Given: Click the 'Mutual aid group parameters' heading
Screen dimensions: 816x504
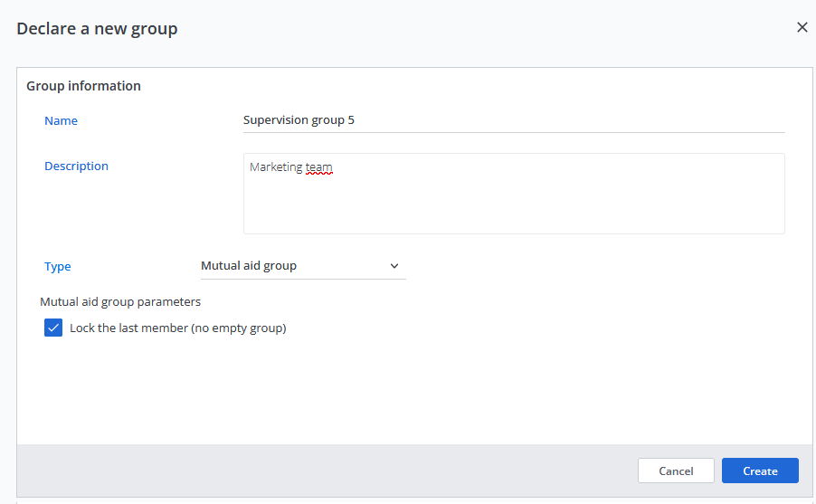Looking at the screenshot, I should click(120, 301).
